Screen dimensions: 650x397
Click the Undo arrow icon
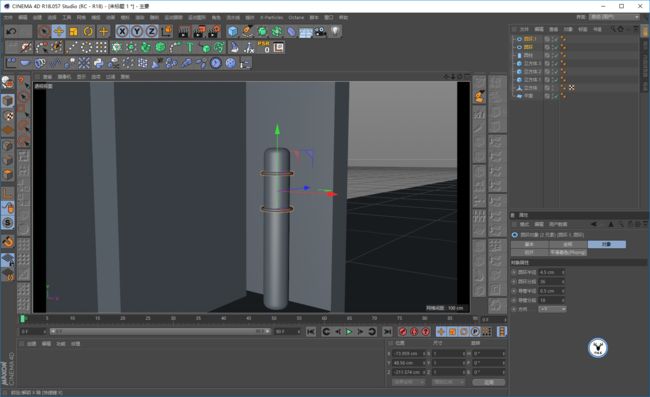coord(12,31)
